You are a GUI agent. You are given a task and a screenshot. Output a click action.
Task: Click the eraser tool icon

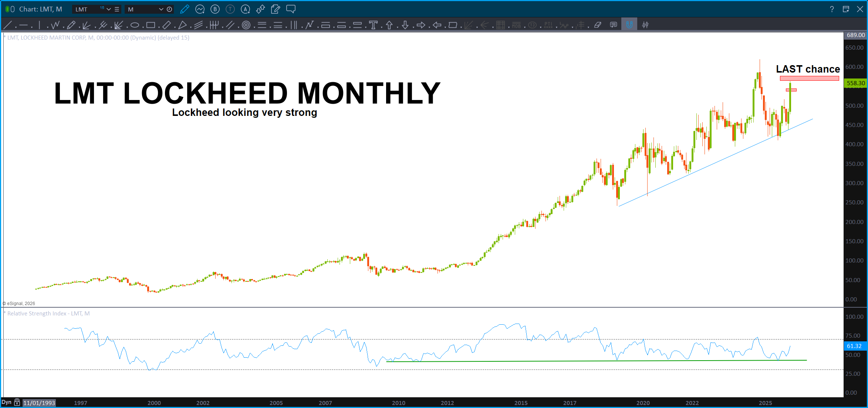598,25
